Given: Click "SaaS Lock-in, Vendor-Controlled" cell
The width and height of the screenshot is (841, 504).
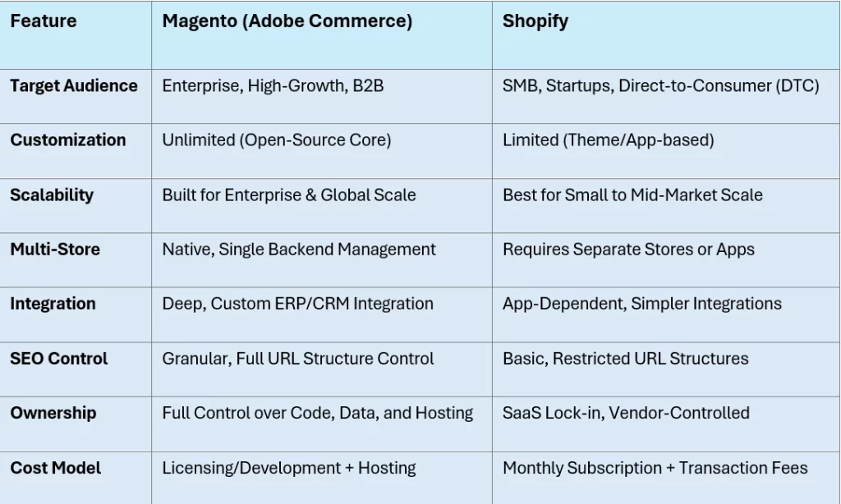Looking at the screenshot, I should (x=626, y=413).
